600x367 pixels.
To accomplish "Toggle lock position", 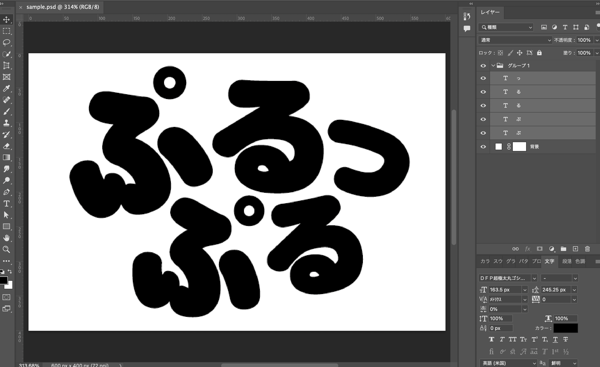I will tap(520, 53).
